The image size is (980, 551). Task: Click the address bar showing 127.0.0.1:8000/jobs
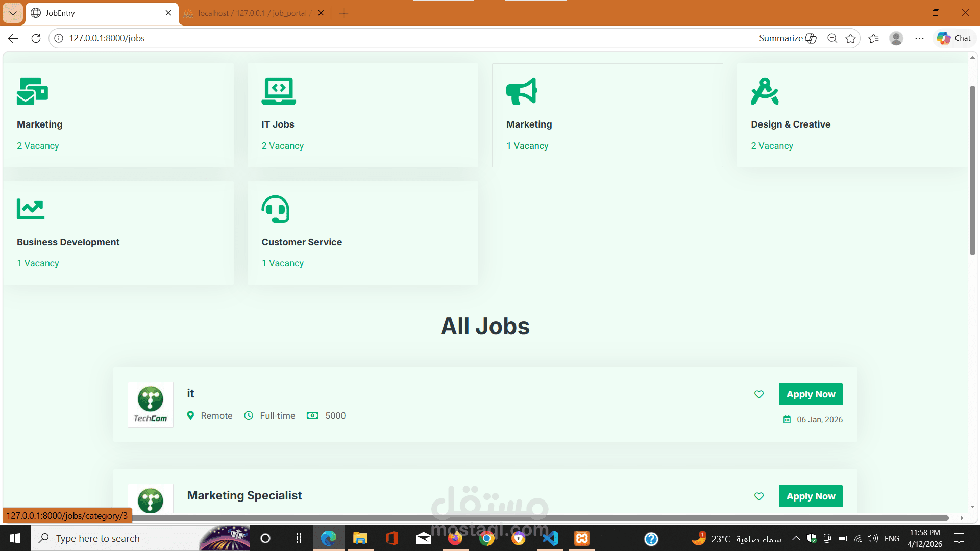coord(357,38)
